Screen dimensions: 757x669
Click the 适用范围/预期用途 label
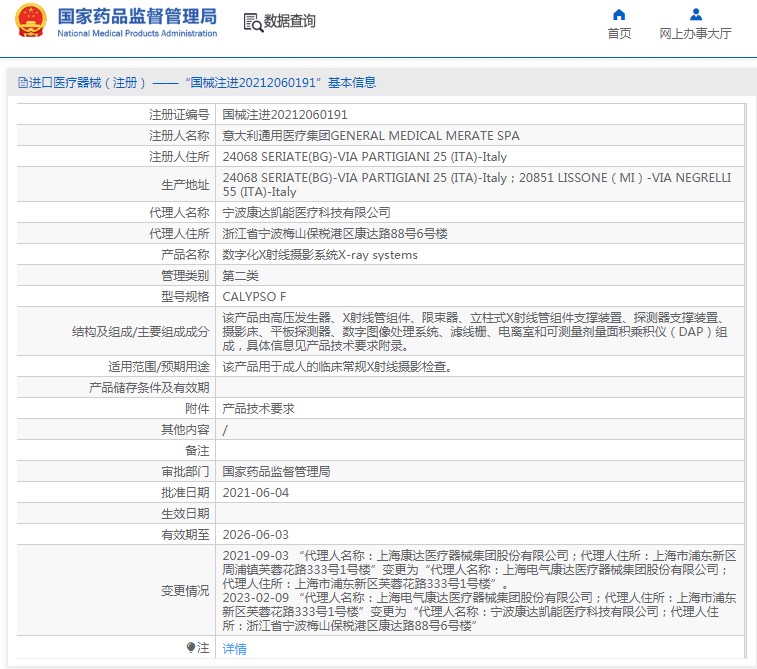pyautogui.click(x=158, y=367)
